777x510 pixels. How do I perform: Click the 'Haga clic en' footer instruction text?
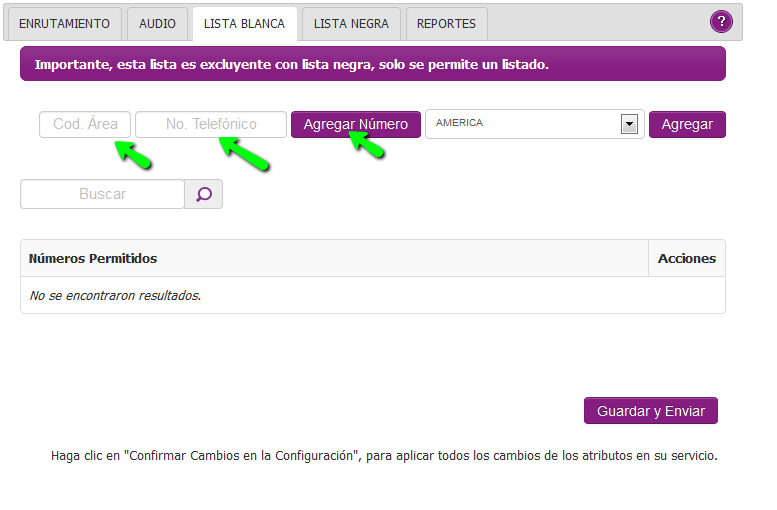coord(384,455)
